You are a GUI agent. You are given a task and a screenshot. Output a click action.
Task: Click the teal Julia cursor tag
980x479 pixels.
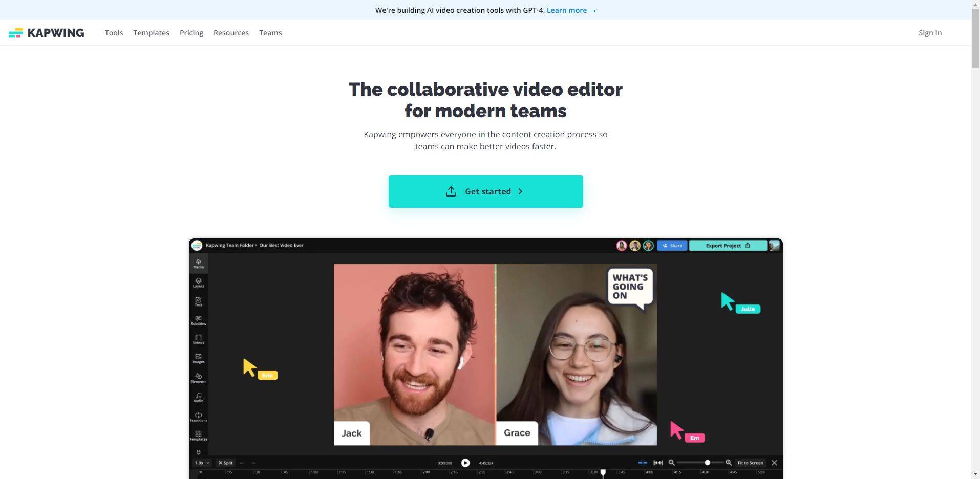pyautogui.click(x=748, y=309)
